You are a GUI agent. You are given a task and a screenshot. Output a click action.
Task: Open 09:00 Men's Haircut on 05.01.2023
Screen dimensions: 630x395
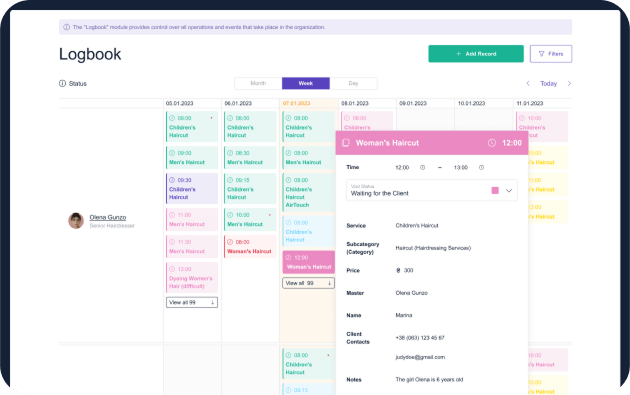[x=192, y=158]
